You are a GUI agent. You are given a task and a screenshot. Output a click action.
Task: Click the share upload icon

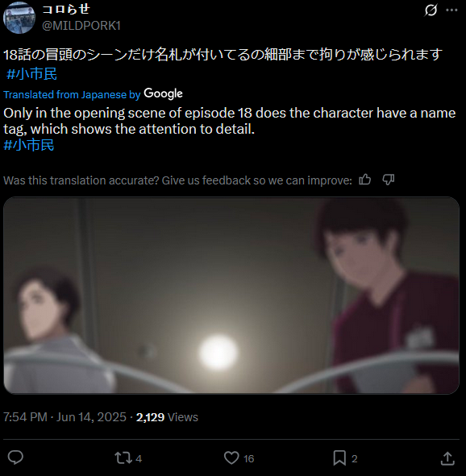tap(447, 458)
